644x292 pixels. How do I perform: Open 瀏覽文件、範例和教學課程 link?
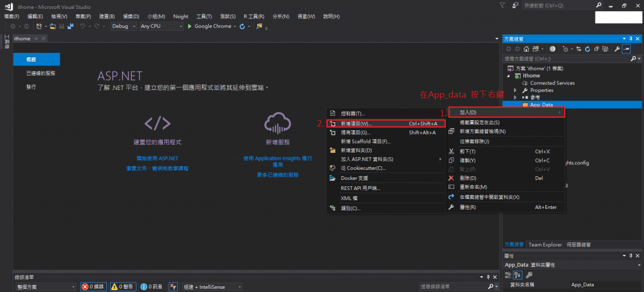(157, 168)
